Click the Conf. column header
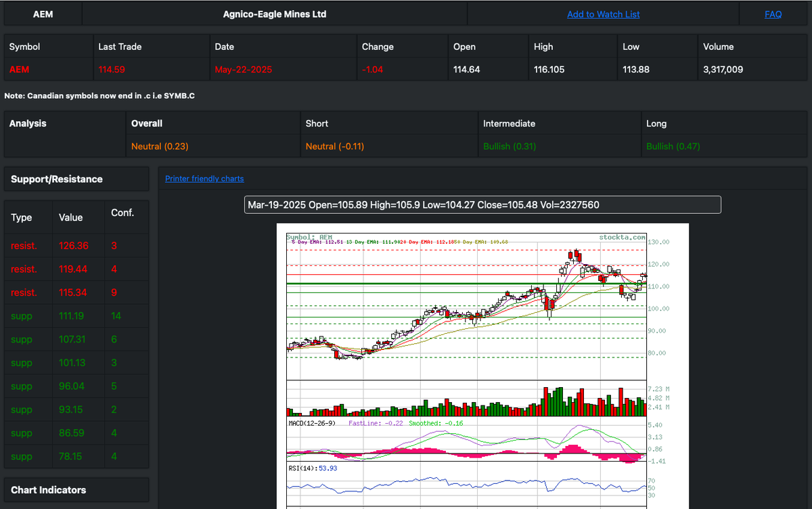Viewport: 812px width, 509px height. point(122,213)
